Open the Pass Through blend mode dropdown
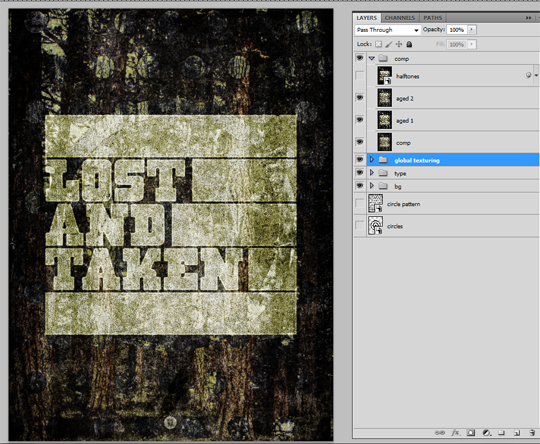The width and height of the screenshot is (540, 444). pyautogui.click(x=387, y=30)
